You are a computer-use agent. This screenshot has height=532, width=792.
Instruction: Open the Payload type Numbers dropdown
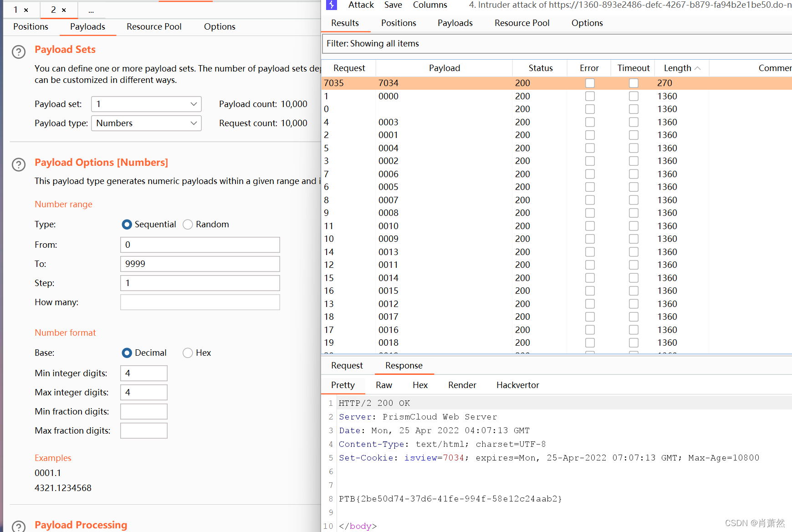coord(146,123)
